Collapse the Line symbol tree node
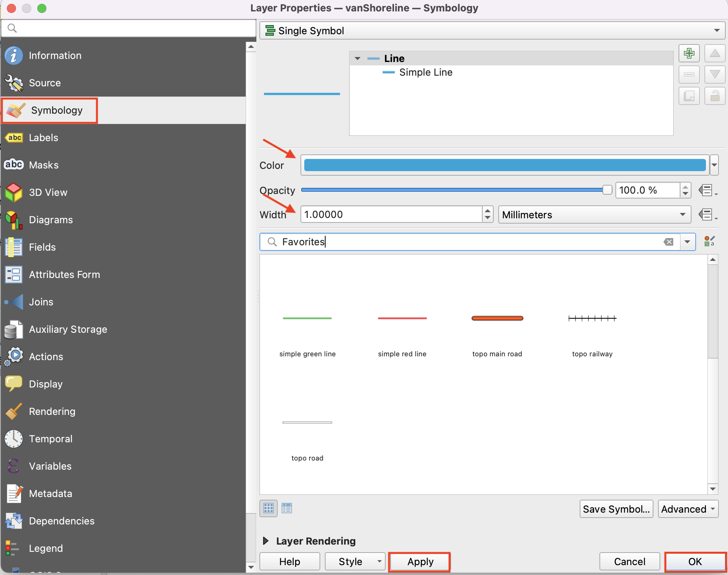Screen dimensions: 728x575 pyautogui.click(x=358, y=59)
